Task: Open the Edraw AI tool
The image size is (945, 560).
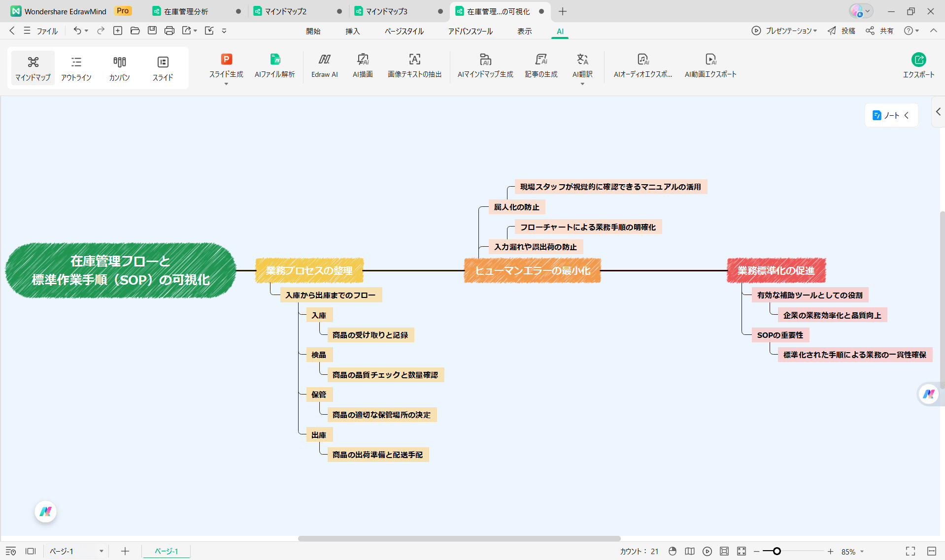Action: 324,60
